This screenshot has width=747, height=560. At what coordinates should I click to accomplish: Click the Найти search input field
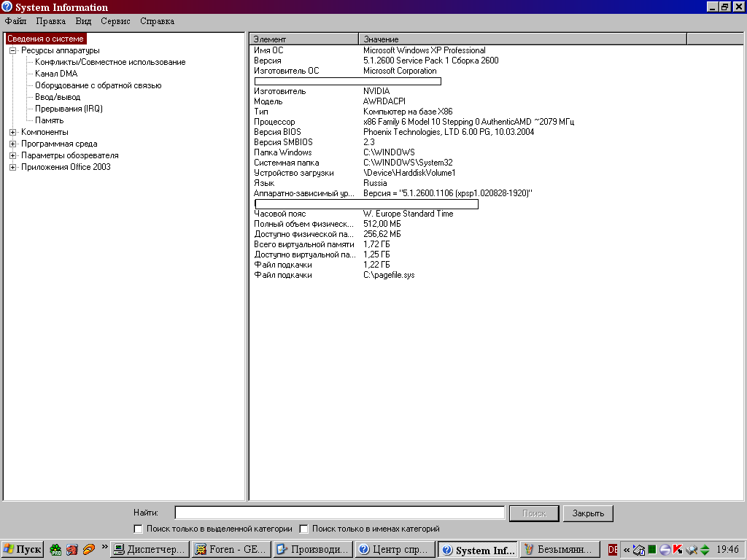(339, 513)
